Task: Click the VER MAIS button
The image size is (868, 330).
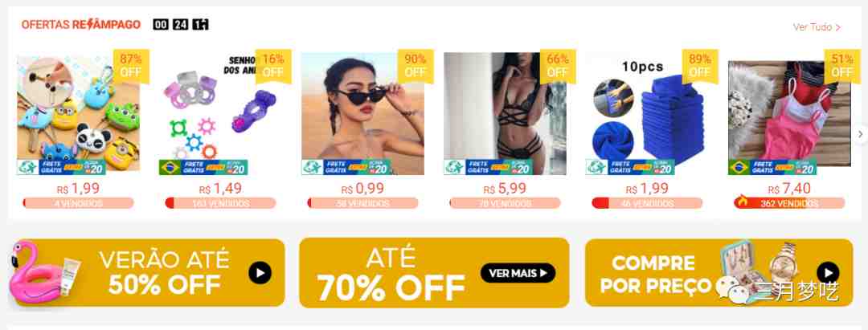Action: click(x=518, y=272)
